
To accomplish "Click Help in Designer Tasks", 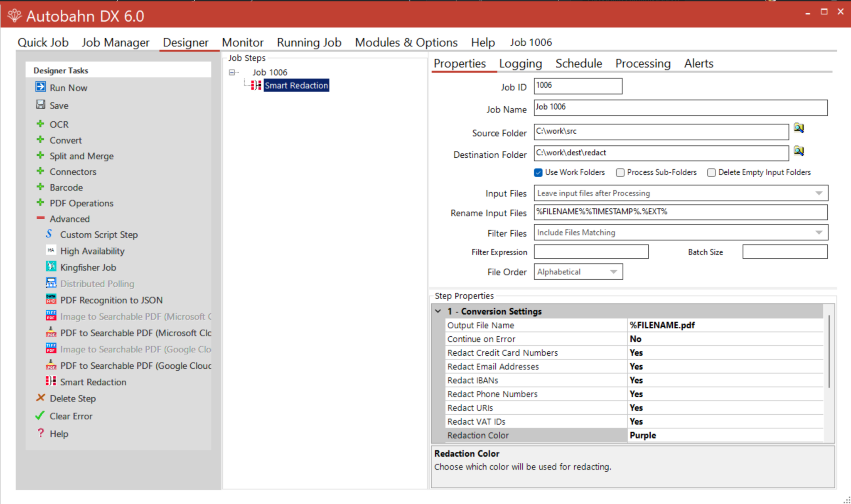I will click(58, 433).
